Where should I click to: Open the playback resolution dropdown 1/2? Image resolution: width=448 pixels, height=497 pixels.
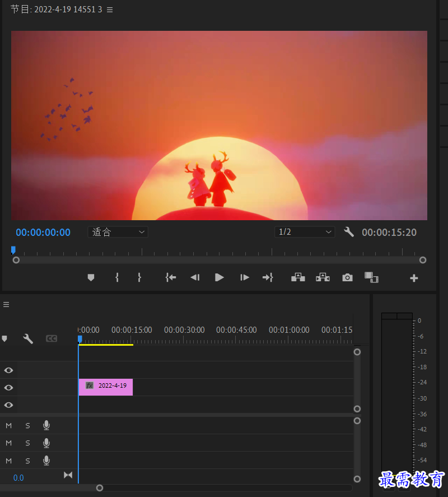[305, 232]
